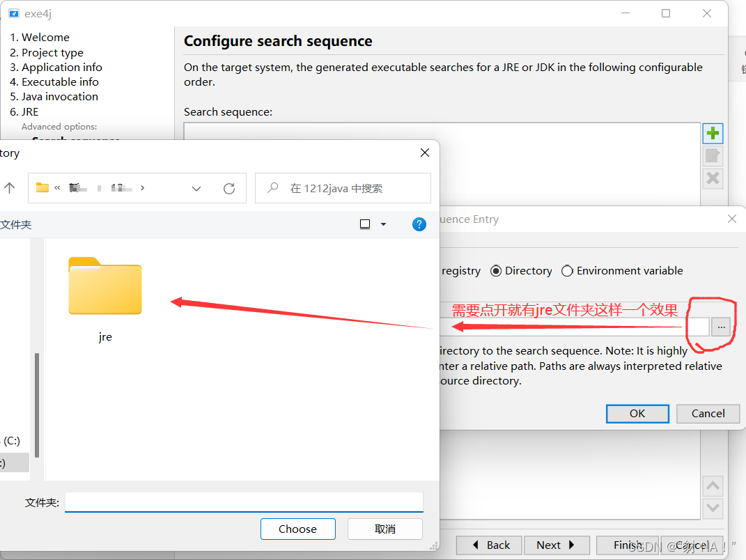
Task: Click the refresh icon in the folder dialog
Action: 230,188
